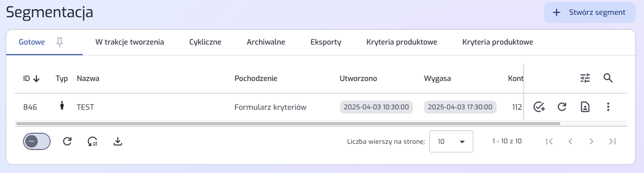Click the search magnifier icon in table header

pyautogui.click(x=608, y=78)
